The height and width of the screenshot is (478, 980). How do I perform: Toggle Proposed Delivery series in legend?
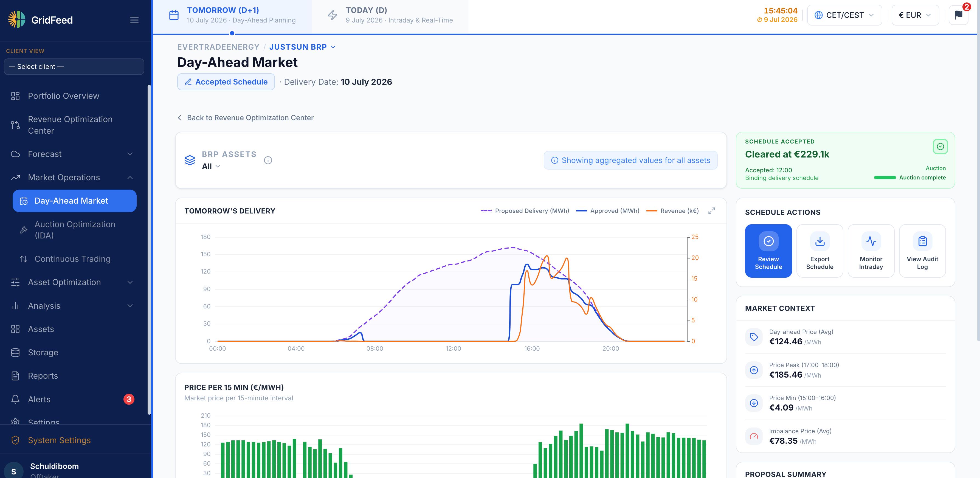pyautogui.click(x=525, y=211)
